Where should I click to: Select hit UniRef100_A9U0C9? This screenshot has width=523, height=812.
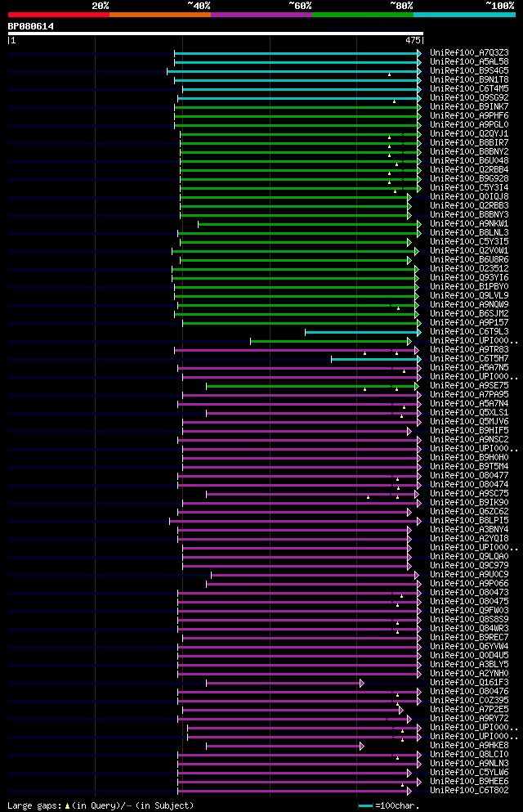click(469, 574)
